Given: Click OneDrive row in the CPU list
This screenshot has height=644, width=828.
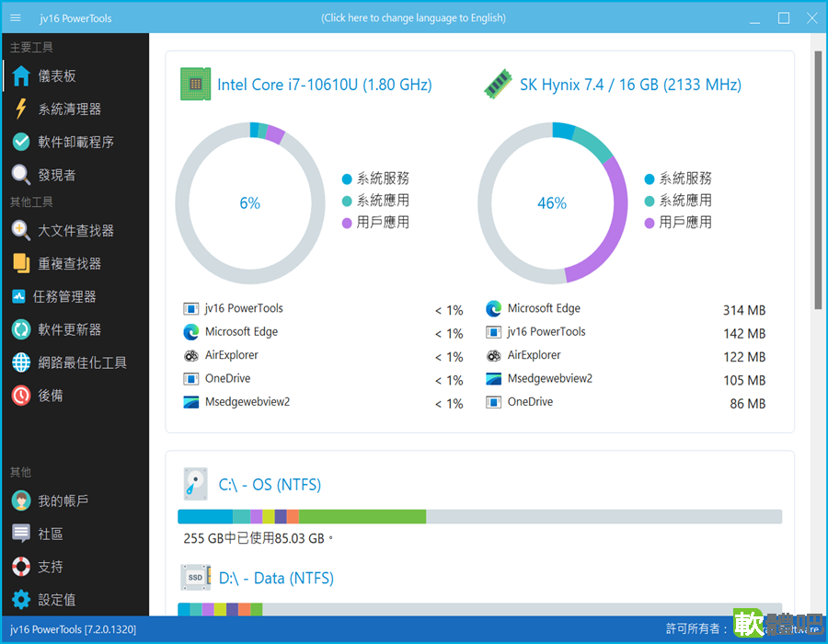Looking at the screenshot, I should (x=323, y=379).
